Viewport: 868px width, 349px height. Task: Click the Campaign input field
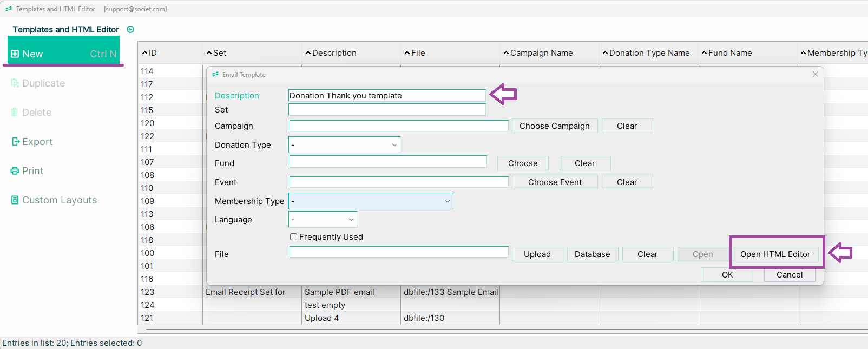[x=399, y=126]
